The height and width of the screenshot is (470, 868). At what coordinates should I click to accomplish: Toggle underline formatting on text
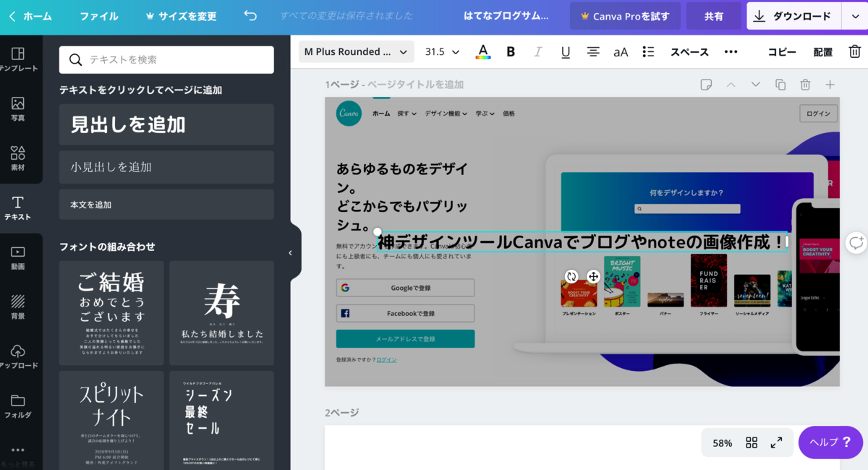click(x=566, y=51)
